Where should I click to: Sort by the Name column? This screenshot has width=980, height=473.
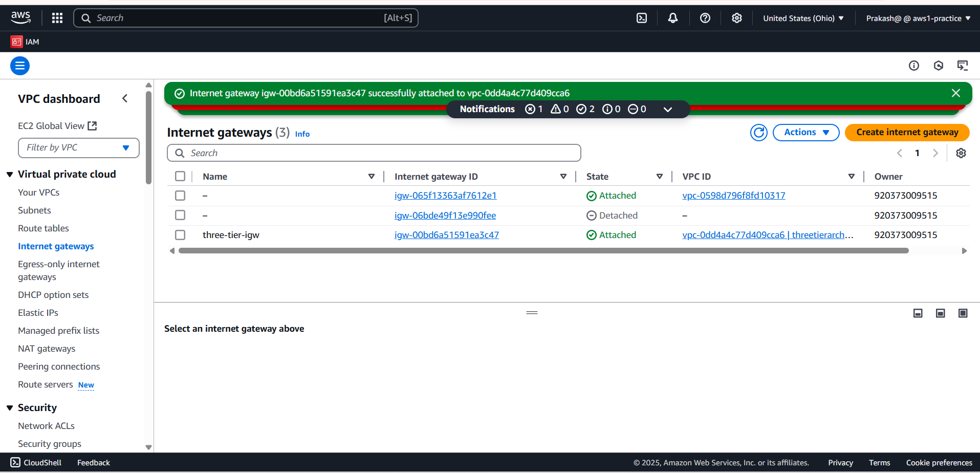[372, 177]
